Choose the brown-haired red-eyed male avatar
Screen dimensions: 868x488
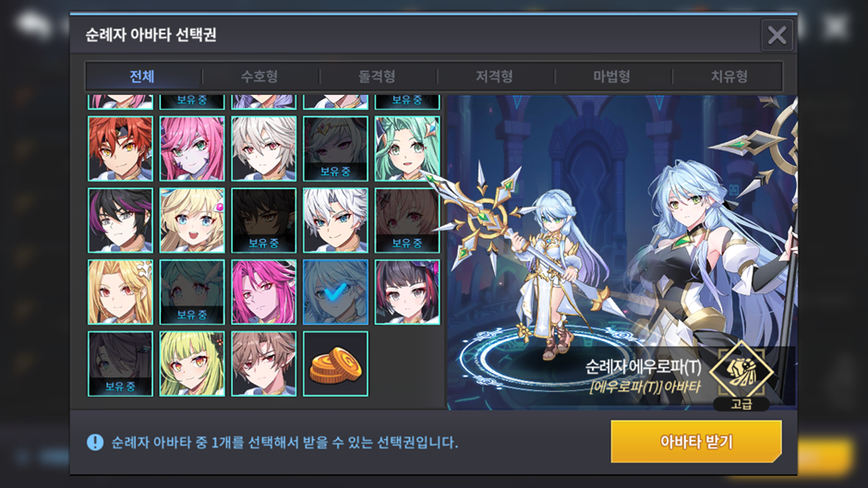pyautogui.click(x=263, y=364)
